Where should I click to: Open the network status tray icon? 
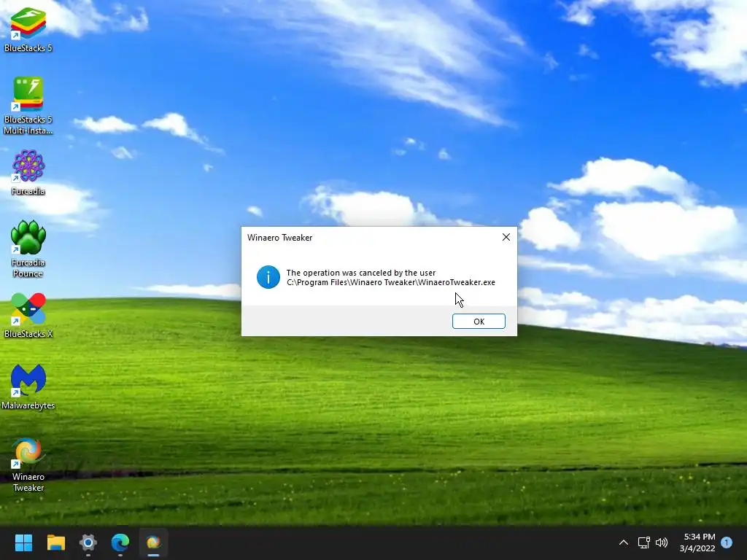click(643, 542)
